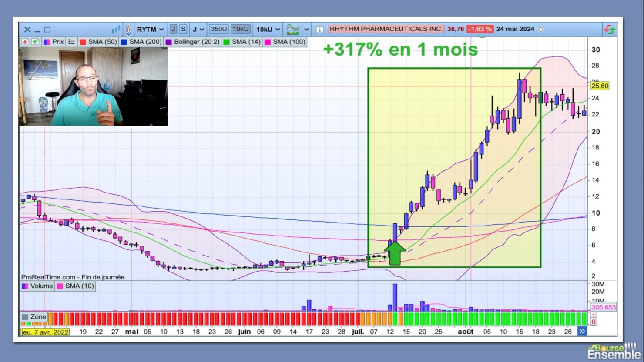Click the red SMA (50) color swatch
The width and height of the screenshot is (644, 362).
click(83, 42)
